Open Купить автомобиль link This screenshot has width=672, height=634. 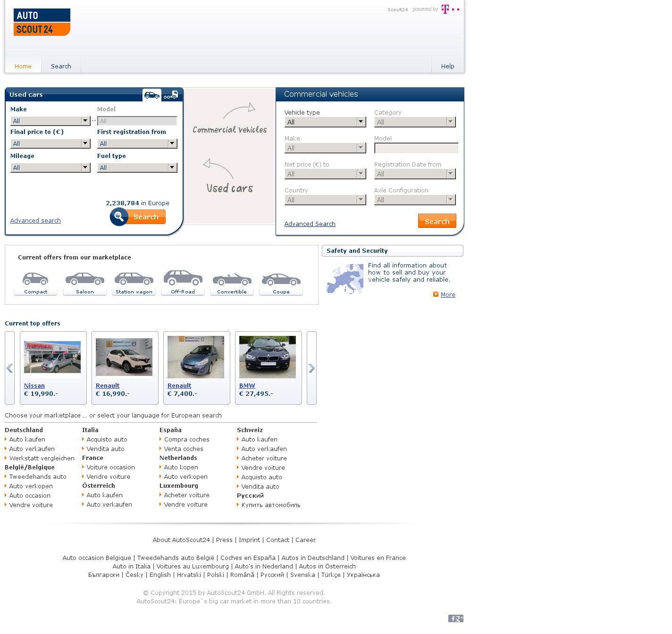[271, 505]
